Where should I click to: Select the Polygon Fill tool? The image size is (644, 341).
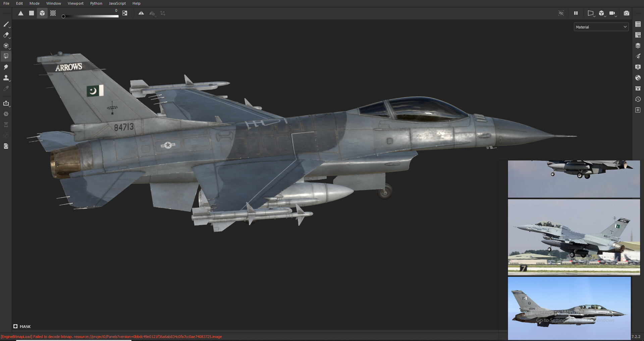[6, 56]
